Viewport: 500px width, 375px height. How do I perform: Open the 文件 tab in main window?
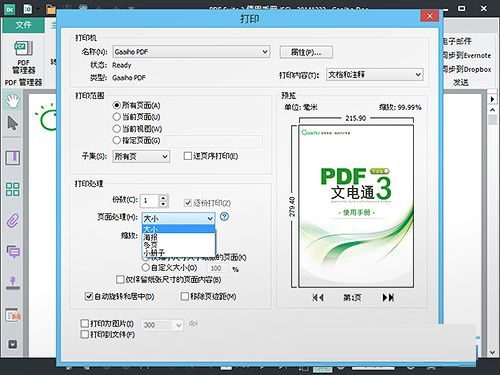coord(23,25)
